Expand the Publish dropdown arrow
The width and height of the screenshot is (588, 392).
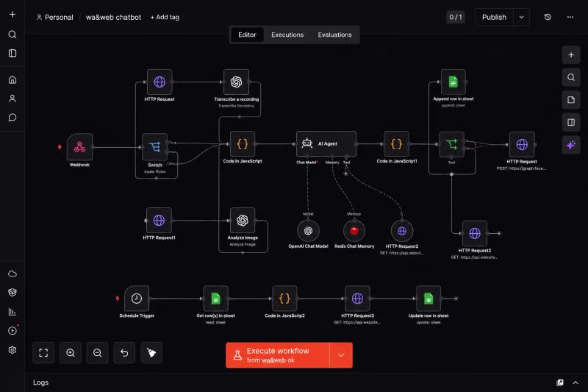point(521,17)
